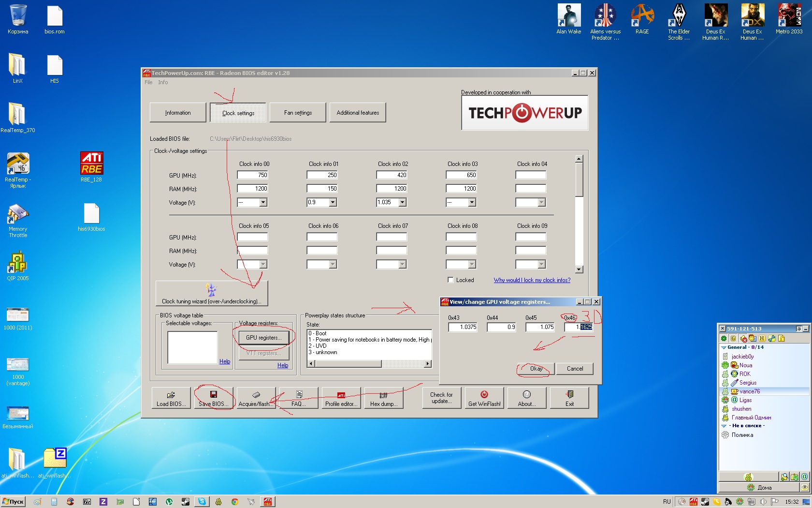Open Clock info 02 voltage dropdown (1.035)
Viewport: 812px width, 508px height.
(x=402, y=202)
